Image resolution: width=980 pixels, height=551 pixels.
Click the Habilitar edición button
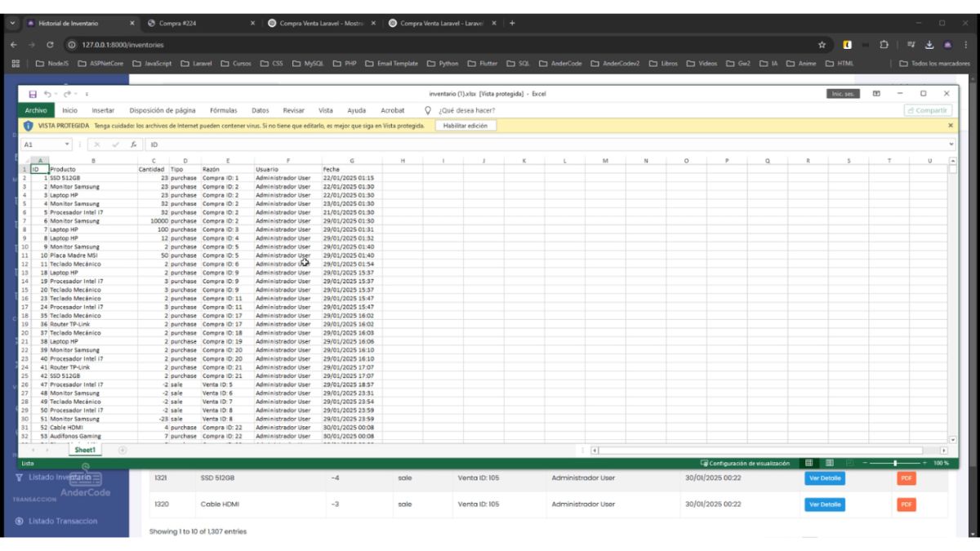[465, 126]
